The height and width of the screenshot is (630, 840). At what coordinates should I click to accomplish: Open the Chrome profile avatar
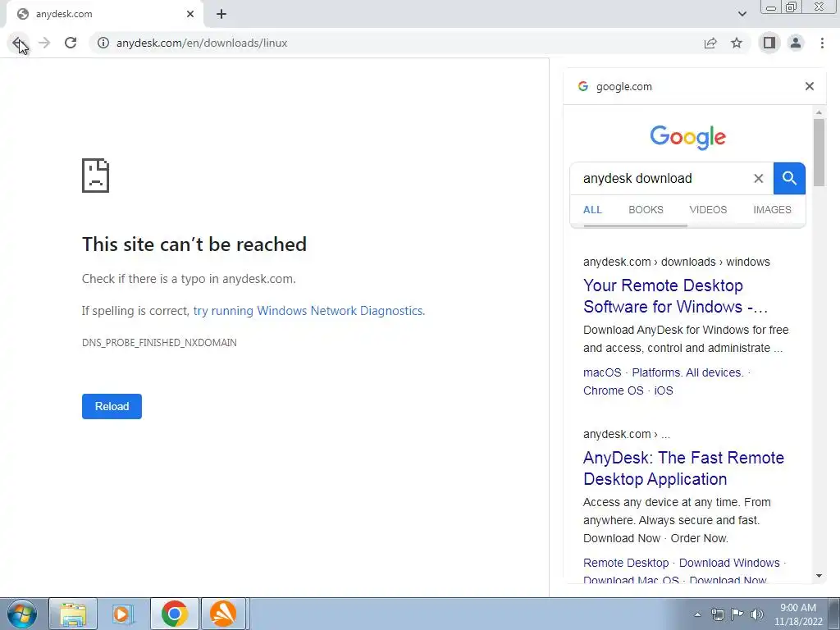point(796,43)
